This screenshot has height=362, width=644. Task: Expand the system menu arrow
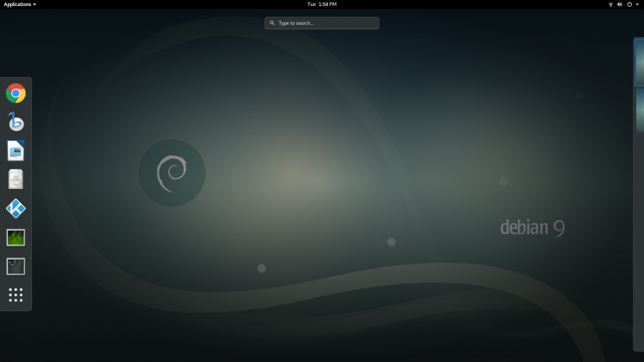click(x=637, y=4)
